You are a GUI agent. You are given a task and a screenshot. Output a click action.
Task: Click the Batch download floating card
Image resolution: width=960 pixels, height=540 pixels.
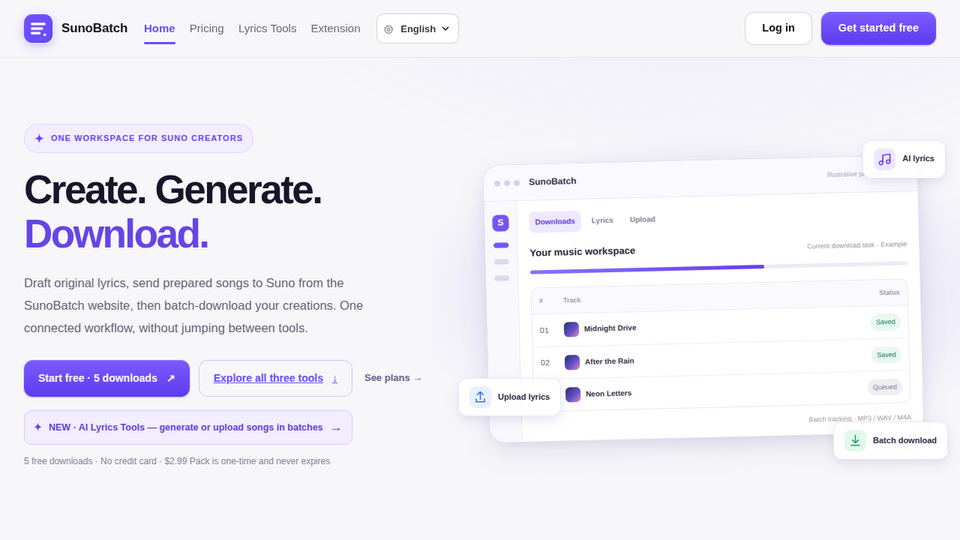pyautogui.click(x=890, y=440)
